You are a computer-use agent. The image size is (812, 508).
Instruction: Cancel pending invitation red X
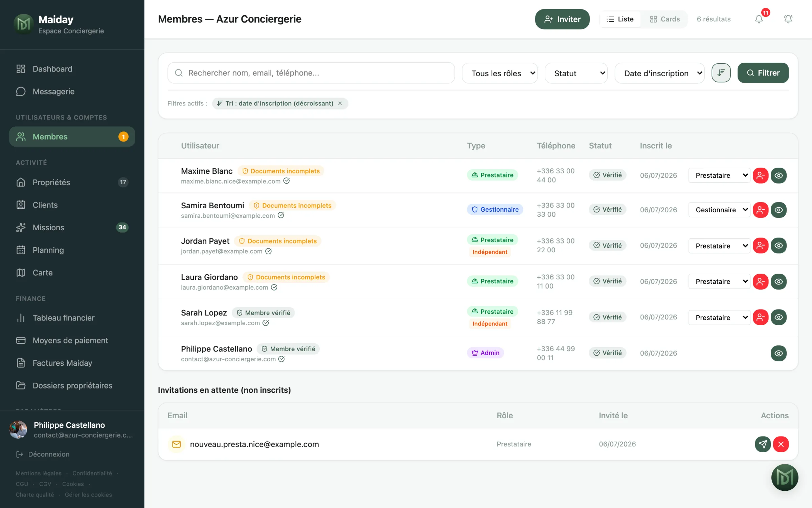click(x=781, y=444)
